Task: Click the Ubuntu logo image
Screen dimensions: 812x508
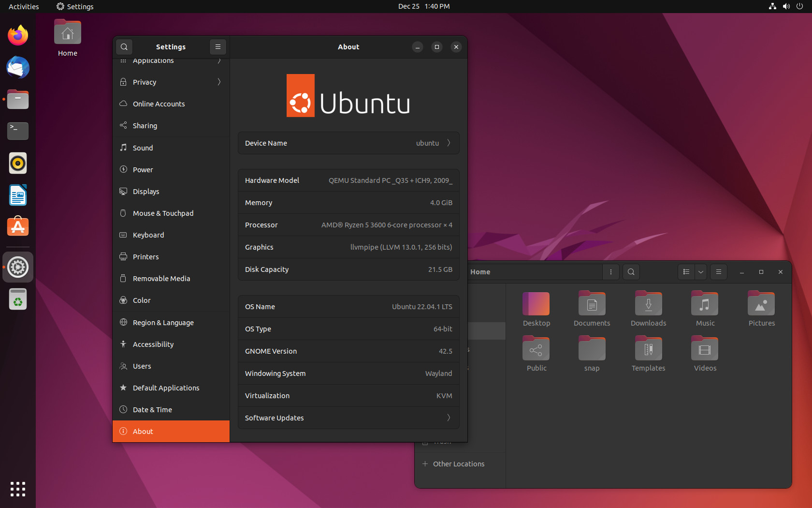Action: click(x=348, y=95)
